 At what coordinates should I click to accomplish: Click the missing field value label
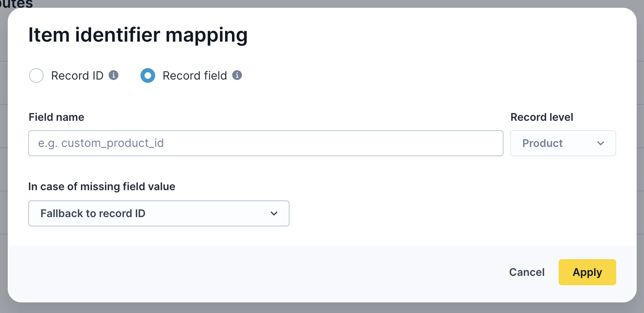point(102,186)
